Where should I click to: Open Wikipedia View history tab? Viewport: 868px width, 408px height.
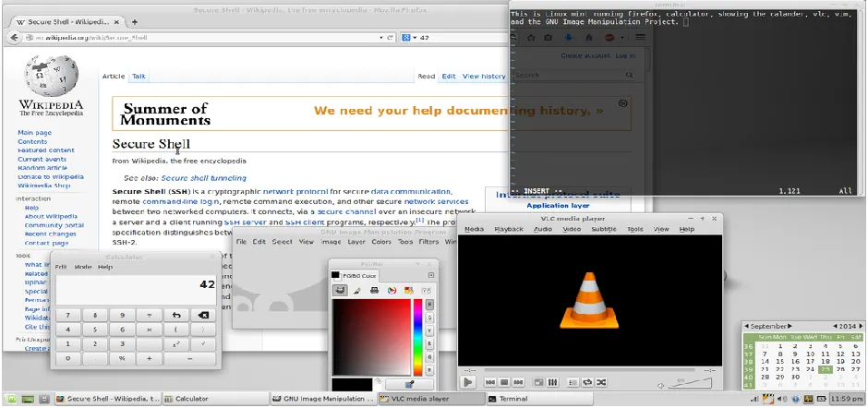(x=484, y=77)
